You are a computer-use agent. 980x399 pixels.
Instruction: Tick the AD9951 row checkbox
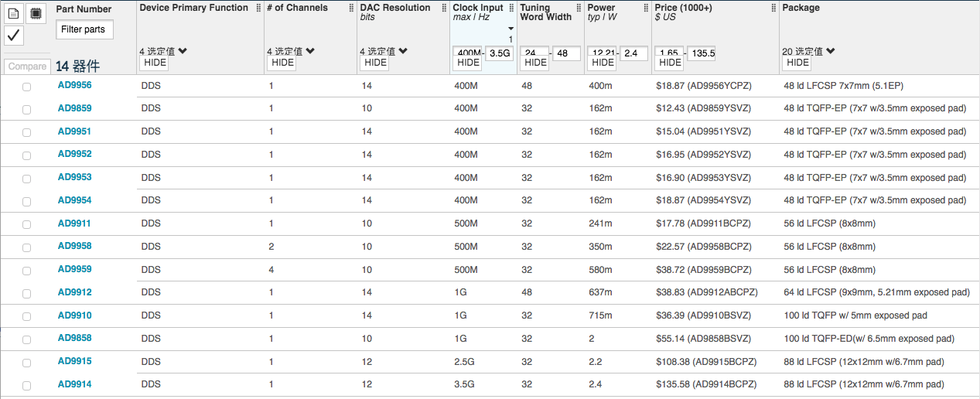[27, 133]
